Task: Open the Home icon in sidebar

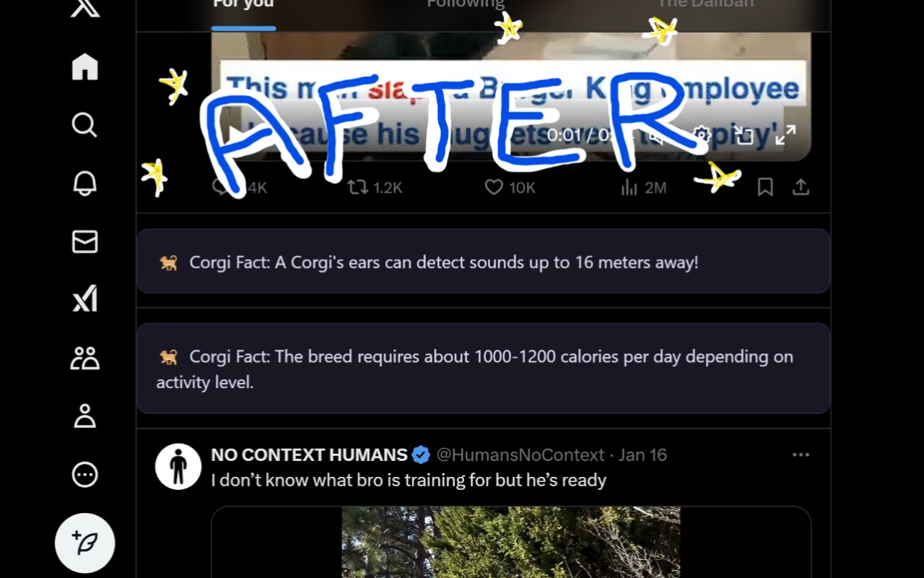Action: 84,67
